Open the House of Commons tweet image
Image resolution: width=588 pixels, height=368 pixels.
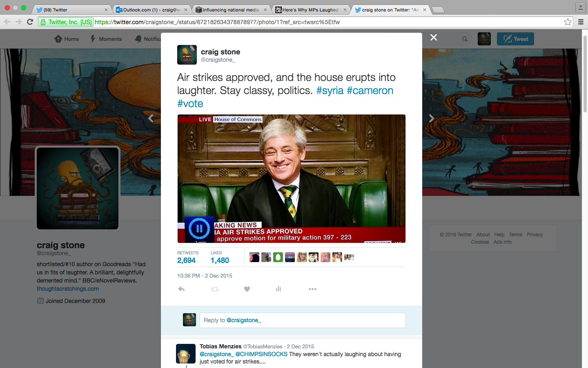(x=292, y=179)
